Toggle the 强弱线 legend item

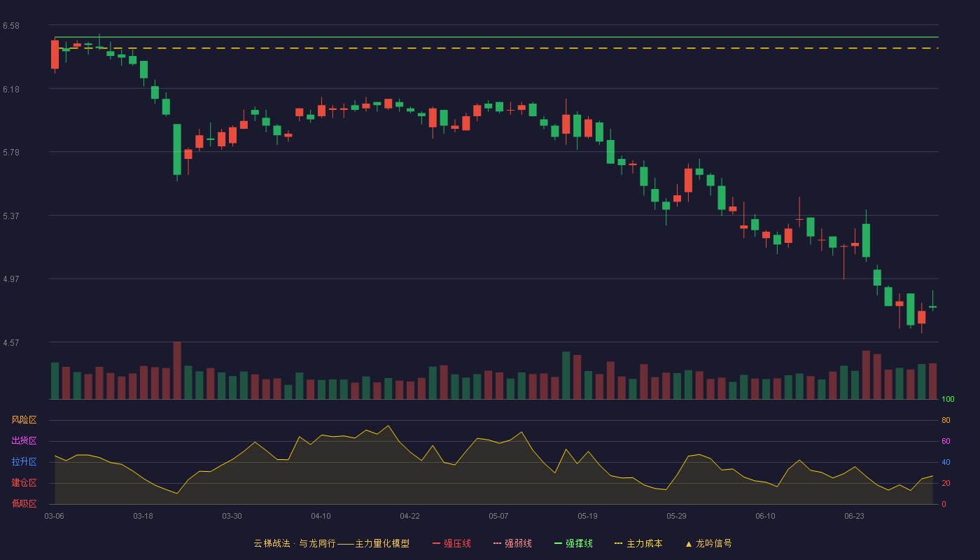point(512,543)
